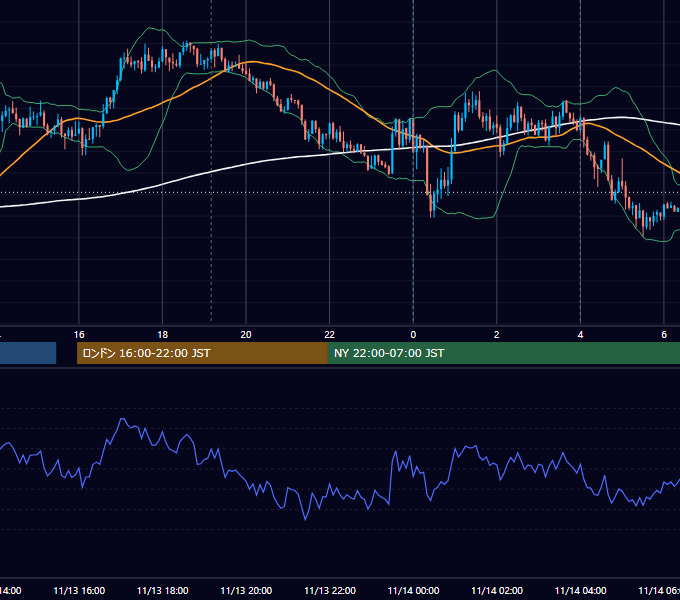Click the "11/13 20:00" bottom date label
680x600 pixels.
pos(246,591)
